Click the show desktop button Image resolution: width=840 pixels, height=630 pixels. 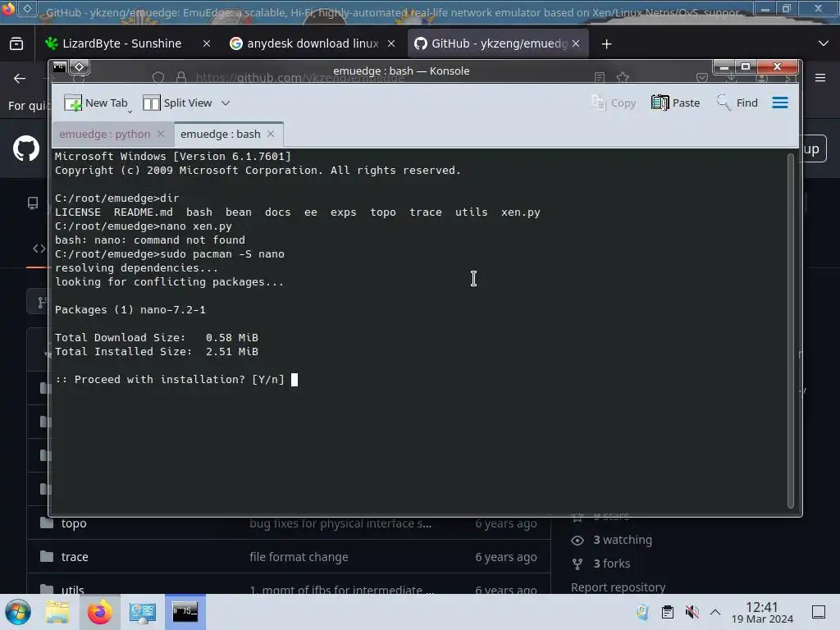pos(819,612)
